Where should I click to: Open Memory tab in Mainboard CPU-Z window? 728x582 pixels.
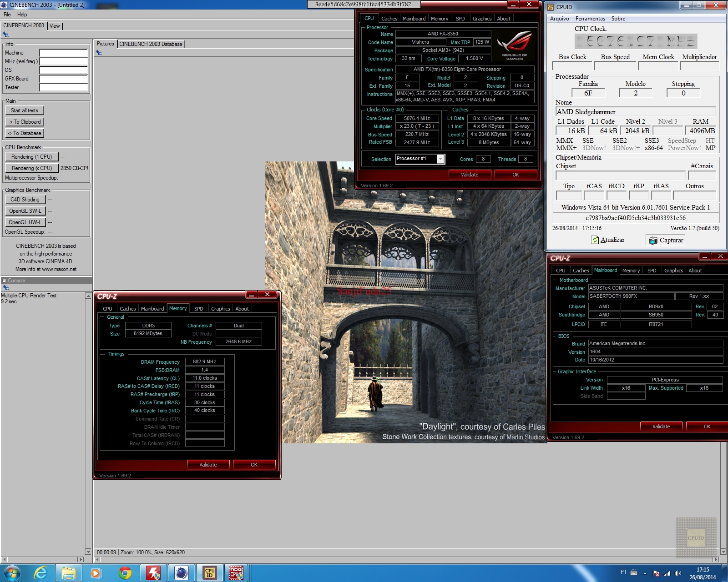point(631,271)
